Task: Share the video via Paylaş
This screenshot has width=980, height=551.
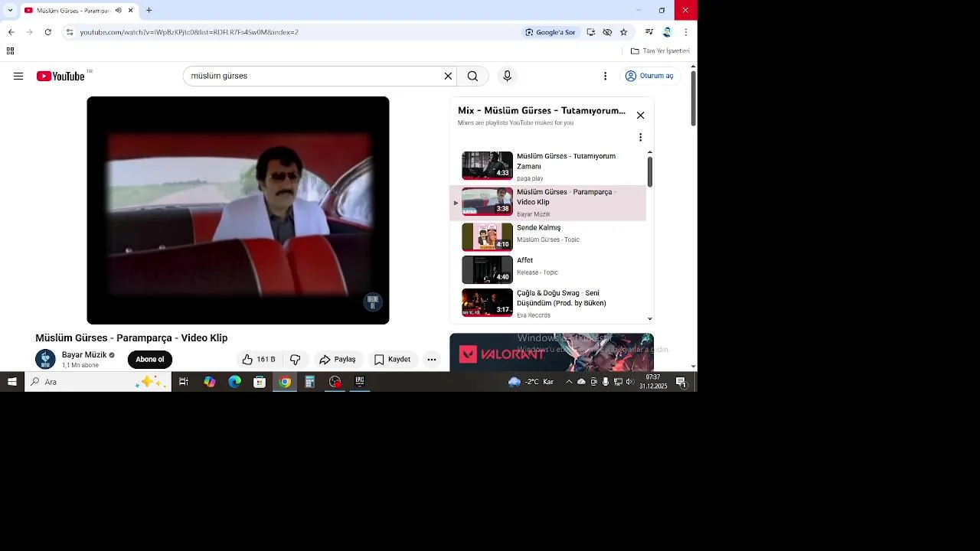Action: pos(338,360)
